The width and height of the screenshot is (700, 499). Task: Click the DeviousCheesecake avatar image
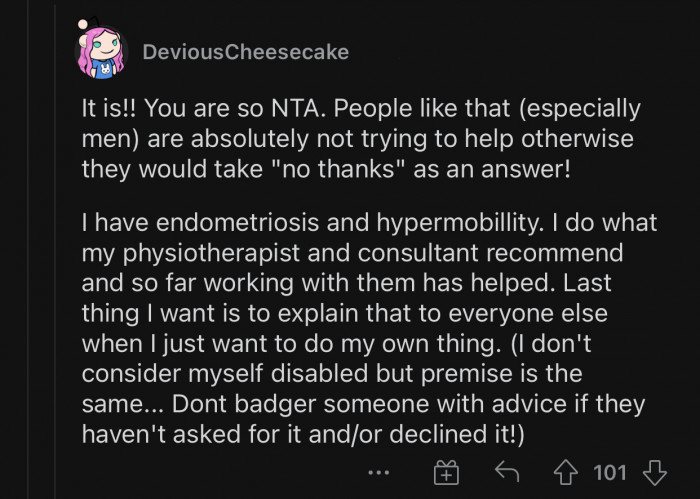[x=100, y=52]
